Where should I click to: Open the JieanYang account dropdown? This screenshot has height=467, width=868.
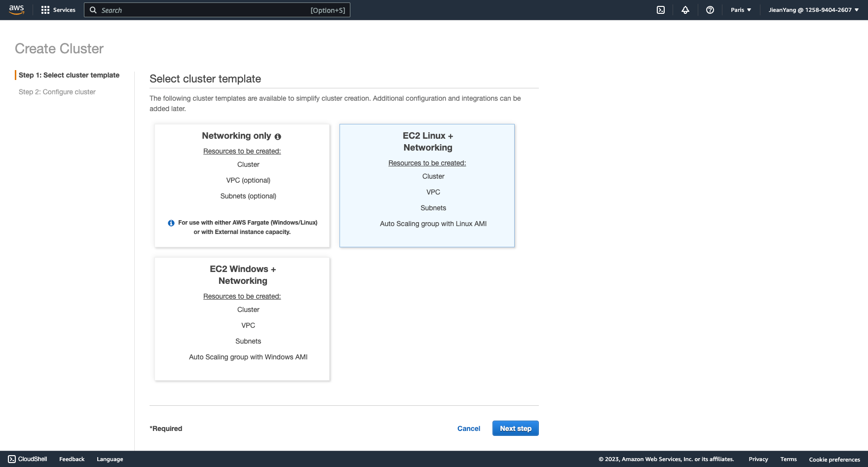[814, 10]
